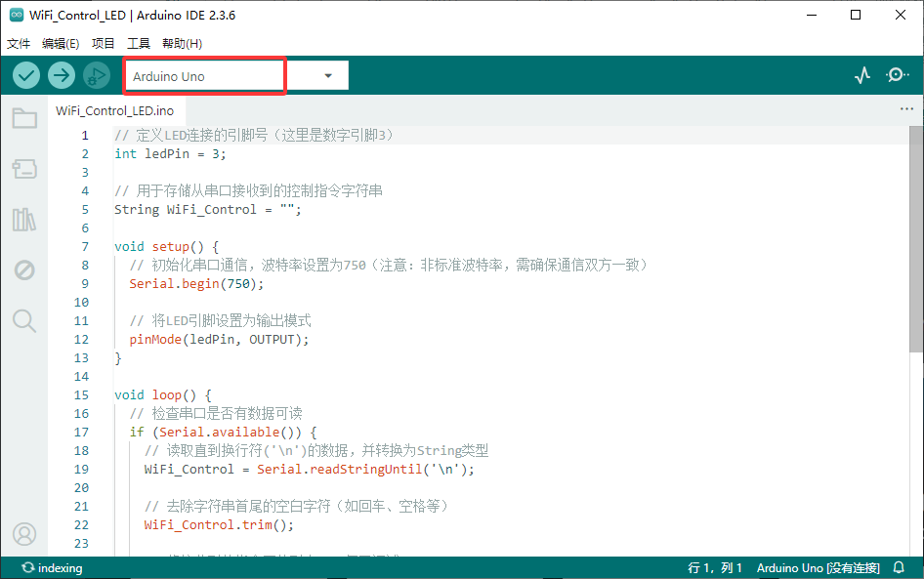Open the Search sidebar panel

(24, 321)
